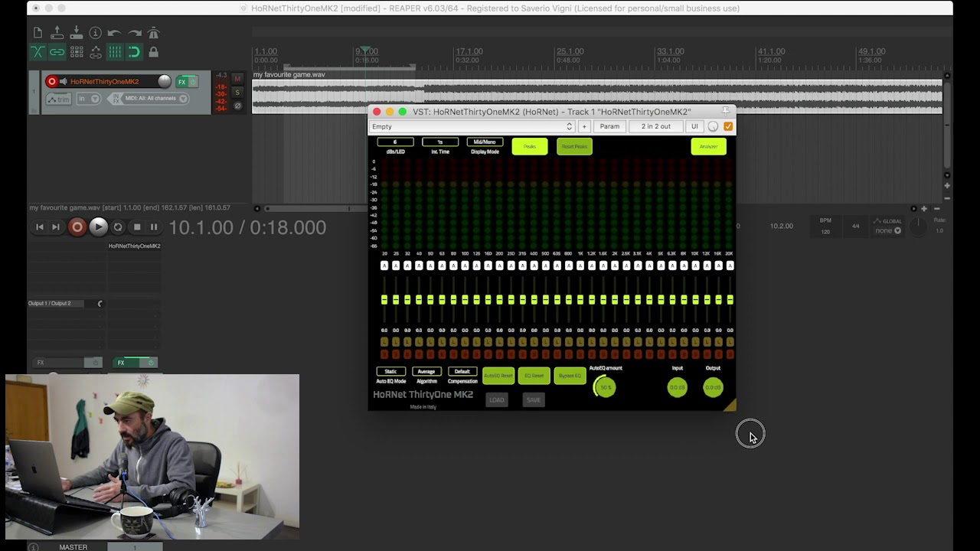
Task: Open the Default Compensation selector
Action: pyautogui.click(x=462, y=372)
